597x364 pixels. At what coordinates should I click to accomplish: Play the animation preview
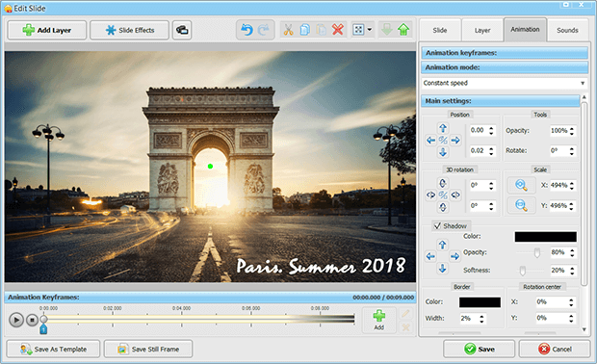coord(16,320)
